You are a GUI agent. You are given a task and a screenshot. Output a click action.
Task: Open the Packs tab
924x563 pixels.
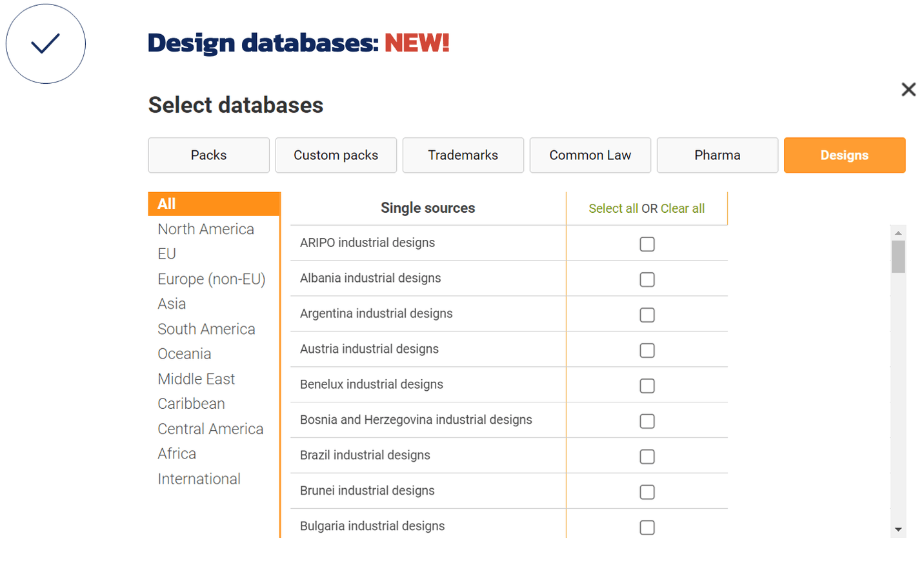(208, 155)
